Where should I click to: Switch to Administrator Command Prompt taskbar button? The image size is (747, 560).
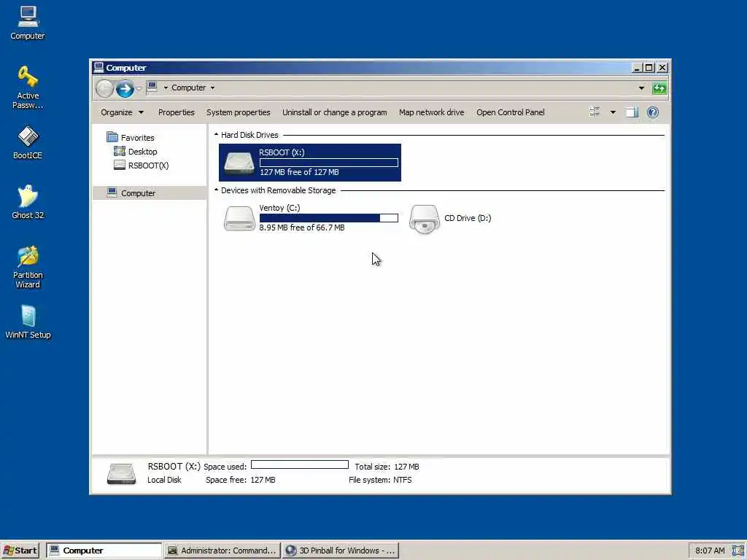pos(222,551)
